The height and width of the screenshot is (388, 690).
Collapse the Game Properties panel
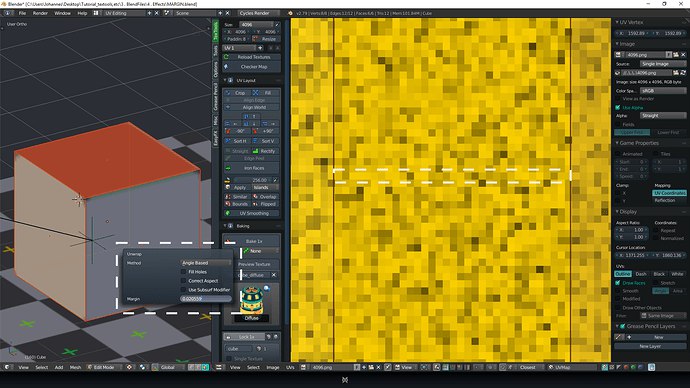pos(617,143)
